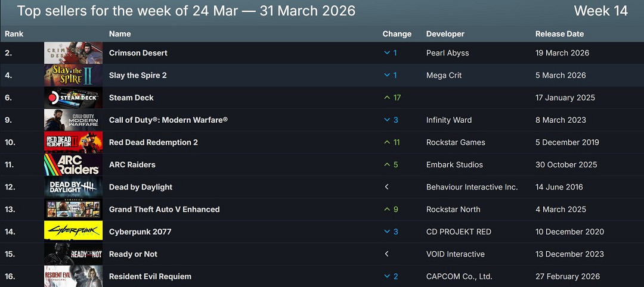Open the Grand Theft Auto V Enhanced title
The image size is (644, 287).
point(165,209)
